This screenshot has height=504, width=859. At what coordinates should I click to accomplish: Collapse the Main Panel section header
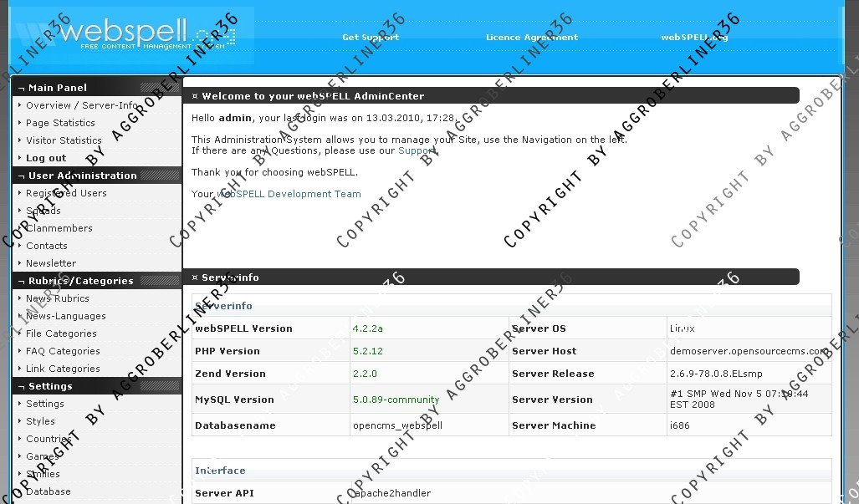coord(58,88)
